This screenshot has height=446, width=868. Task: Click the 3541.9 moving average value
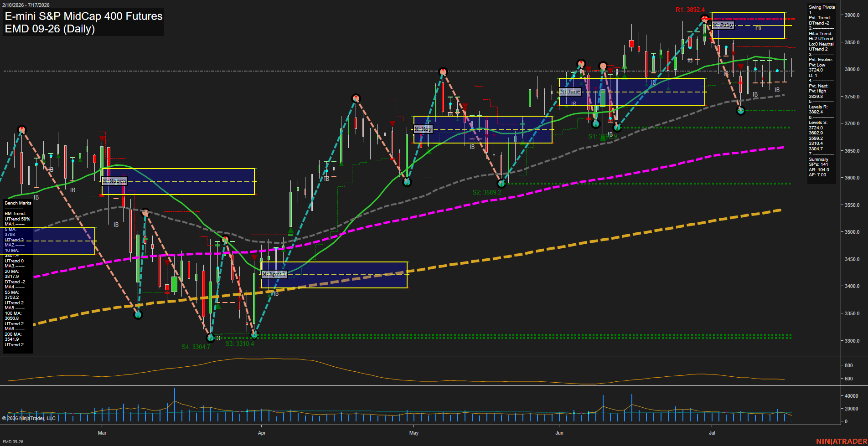[12, 339]
